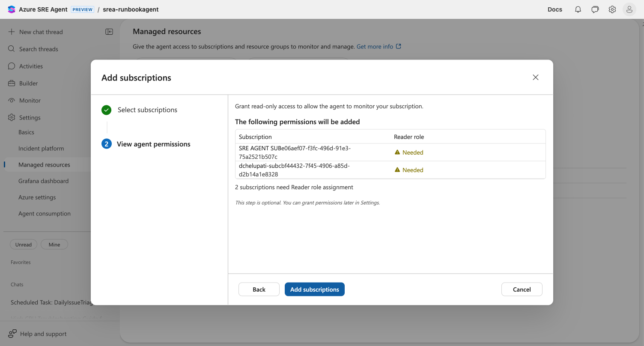Click the plus icon for New chat thread

12,32
